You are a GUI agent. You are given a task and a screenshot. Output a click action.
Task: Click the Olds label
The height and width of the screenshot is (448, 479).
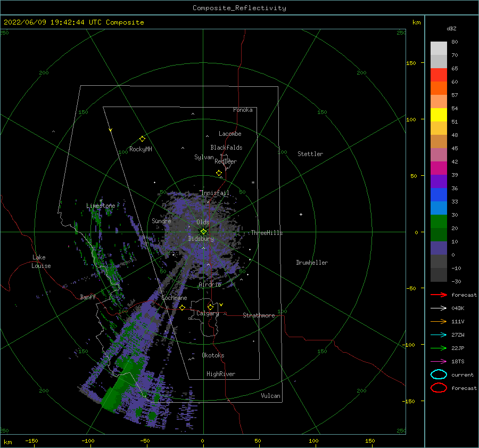(203, 222)
